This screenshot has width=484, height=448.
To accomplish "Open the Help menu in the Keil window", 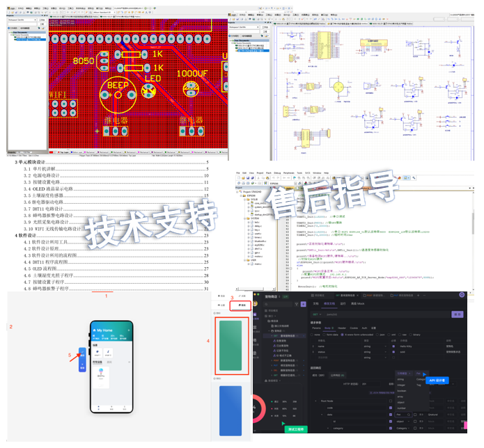I will [x=327, y=173].
